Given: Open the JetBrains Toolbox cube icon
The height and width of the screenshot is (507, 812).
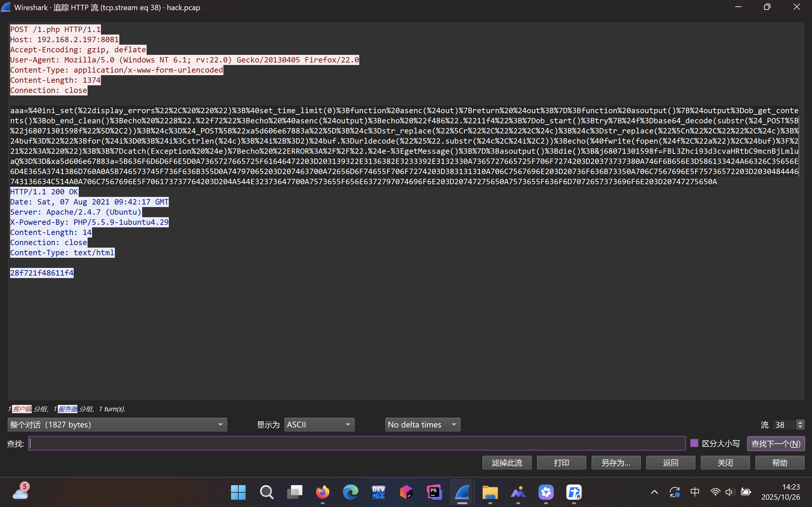Looking at the screenshot, I should [406, 492].
